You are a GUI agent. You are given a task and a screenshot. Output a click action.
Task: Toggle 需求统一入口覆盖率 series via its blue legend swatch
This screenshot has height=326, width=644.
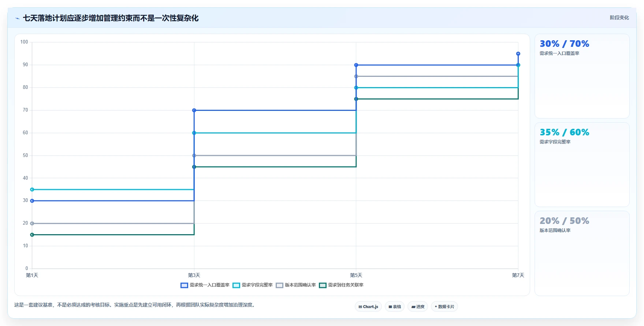(184, 285)
